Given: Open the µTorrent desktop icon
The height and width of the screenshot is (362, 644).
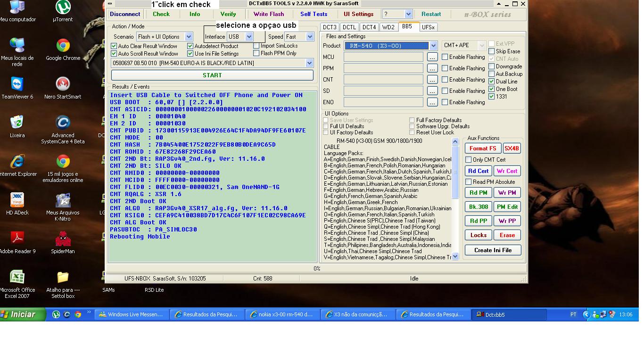Looking at the screenshot, I should tap(63, 11).
